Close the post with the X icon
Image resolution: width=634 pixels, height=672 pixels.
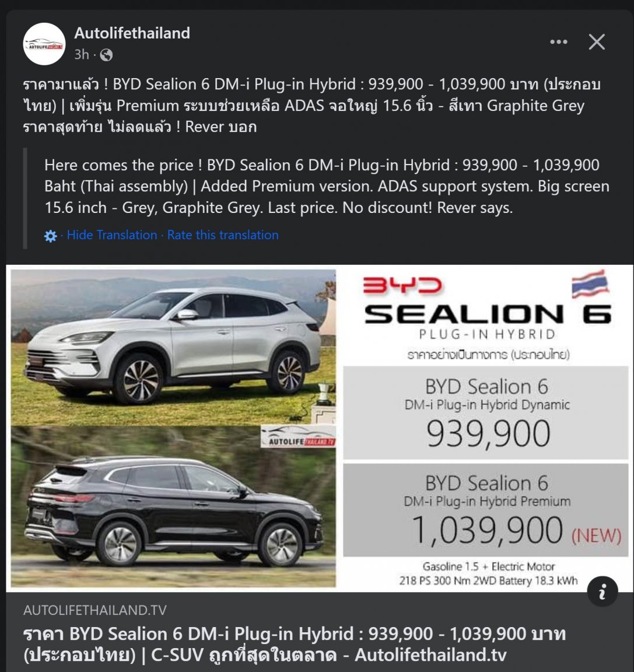tap(597, 42)
